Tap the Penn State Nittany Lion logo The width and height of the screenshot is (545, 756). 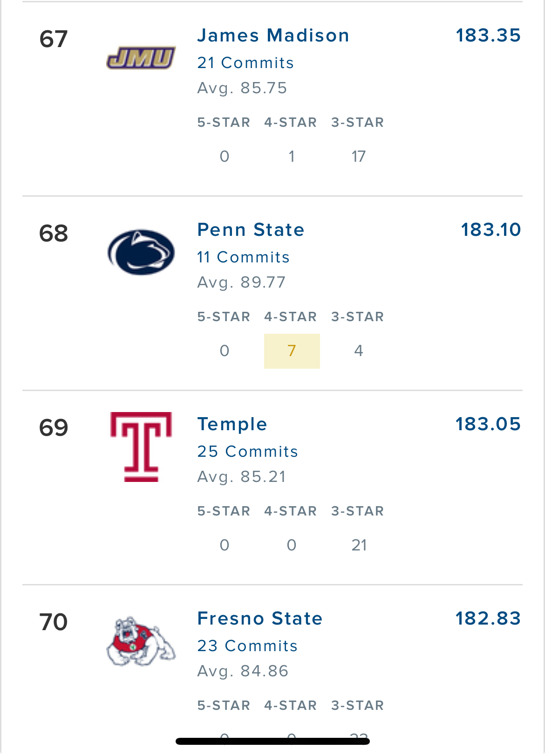point(141,252)
